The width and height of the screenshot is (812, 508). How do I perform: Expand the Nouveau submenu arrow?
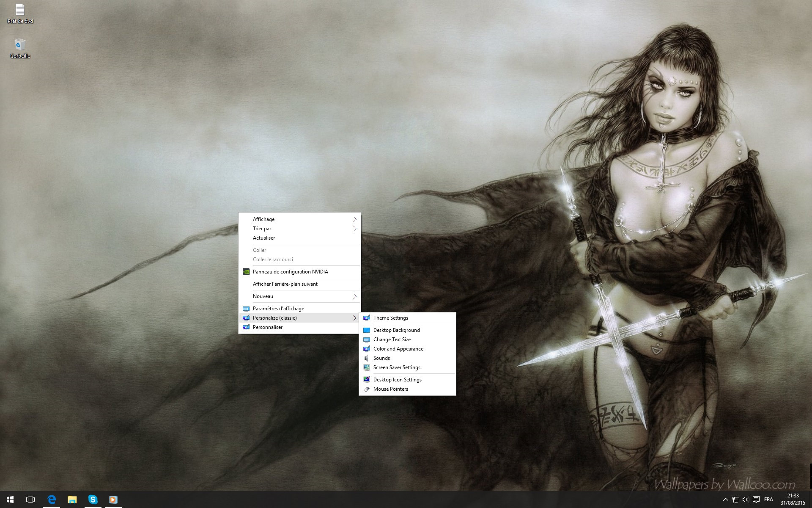click(x=355, y=296)
